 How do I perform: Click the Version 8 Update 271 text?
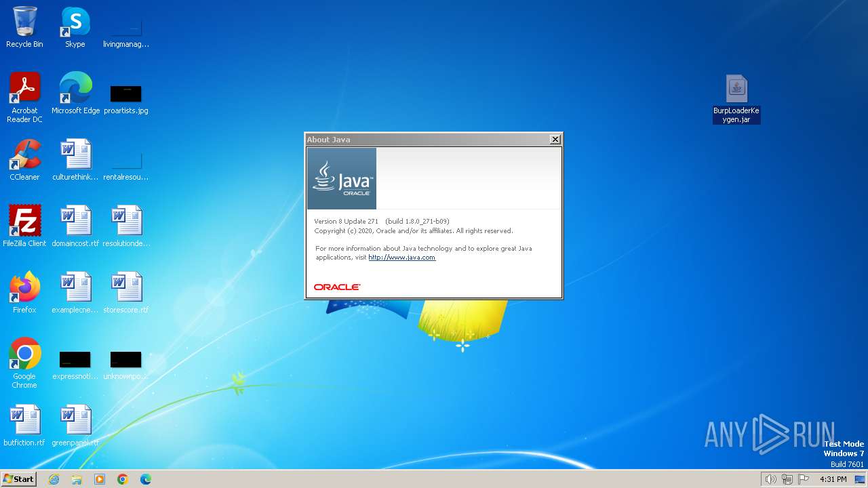pos(347,222)
